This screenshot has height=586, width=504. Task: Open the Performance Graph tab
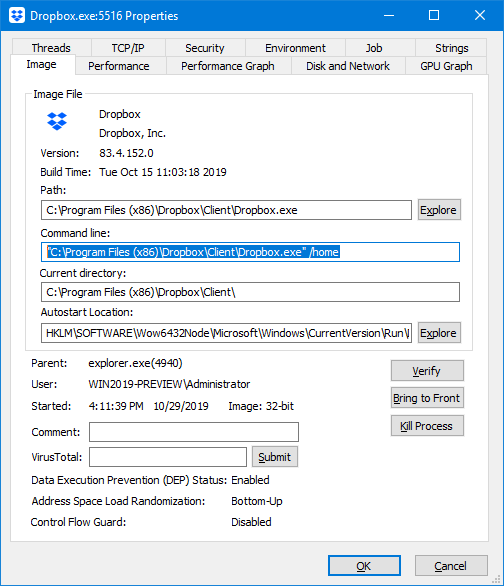(228, 66)
